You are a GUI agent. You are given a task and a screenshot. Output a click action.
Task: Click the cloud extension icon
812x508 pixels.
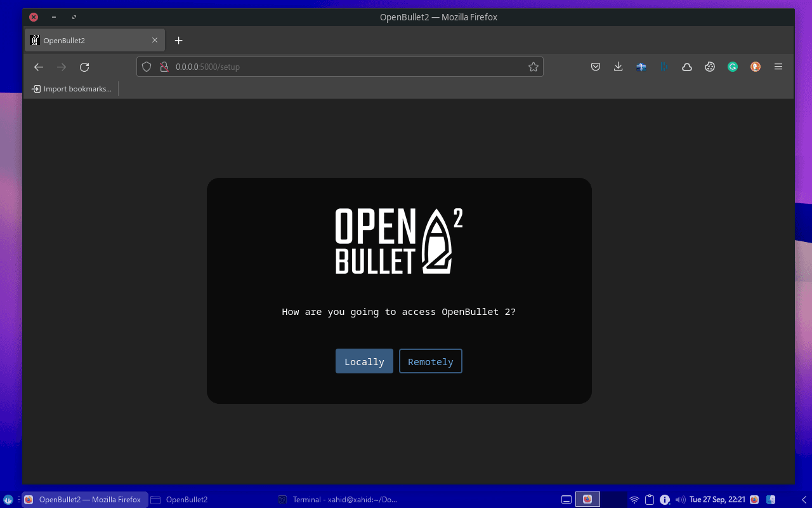(687, 67)
